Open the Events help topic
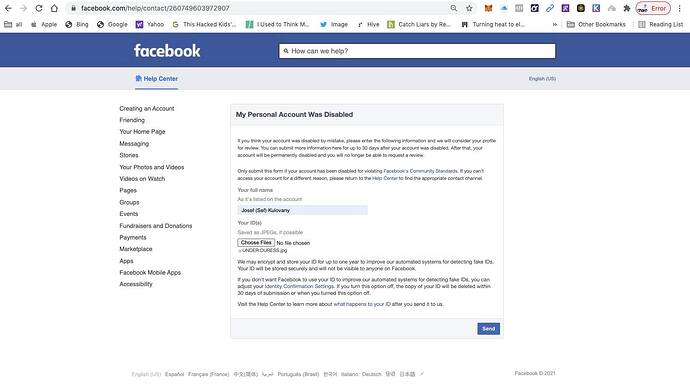Viewport: 690px width, 390px height. pos(128,214)
